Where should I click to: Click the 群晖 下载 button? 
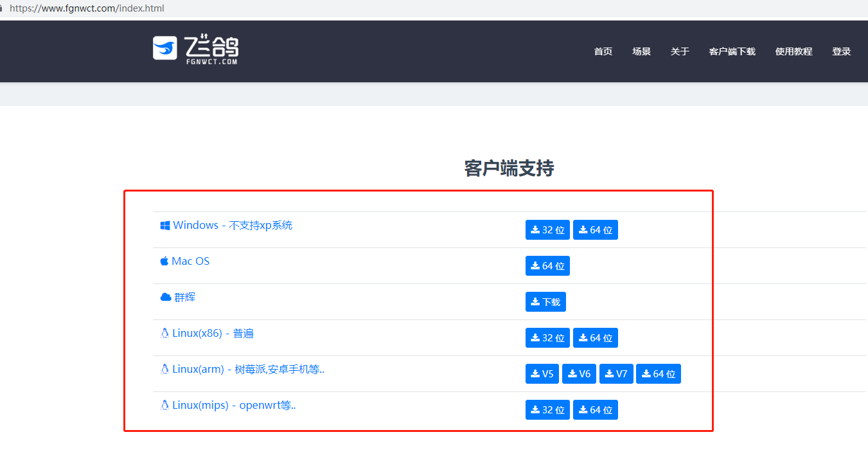[x=545, y=302]
